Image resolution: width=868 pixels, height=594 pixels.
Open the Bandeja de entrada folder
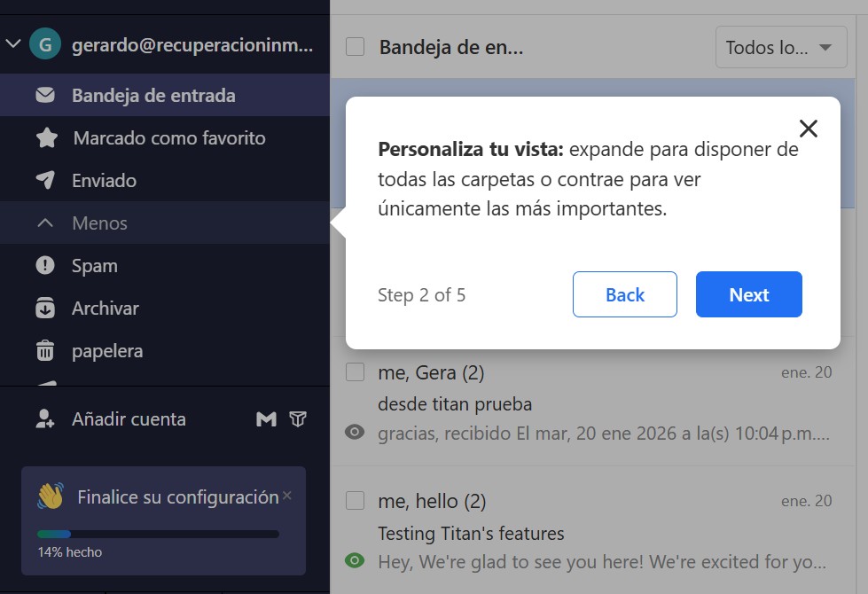pyautogui.click(x=152, y=96)
